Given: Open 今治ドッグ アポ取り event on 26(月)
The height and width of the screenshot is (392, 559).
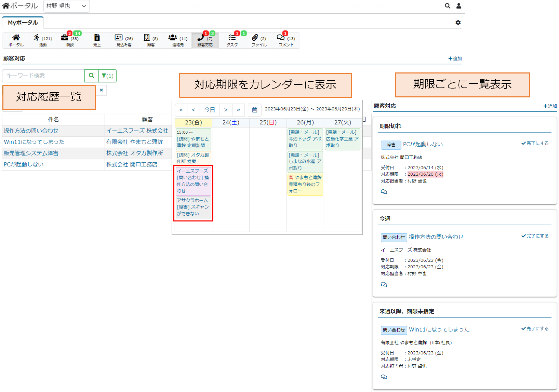Looking at the screenshot, I should (x=305, y=139).
